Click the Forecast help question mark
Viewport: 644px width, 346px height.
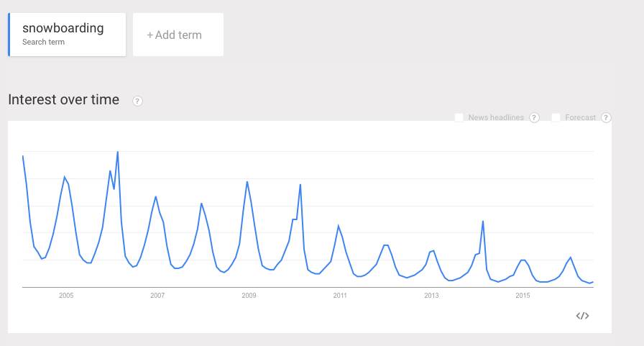pos(606,118)
